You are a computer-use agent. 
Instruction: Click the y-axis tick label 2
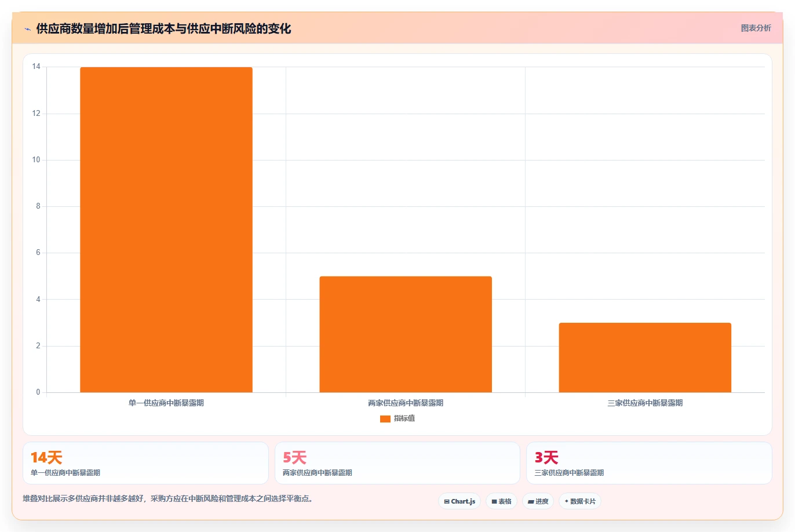(38, 346)
